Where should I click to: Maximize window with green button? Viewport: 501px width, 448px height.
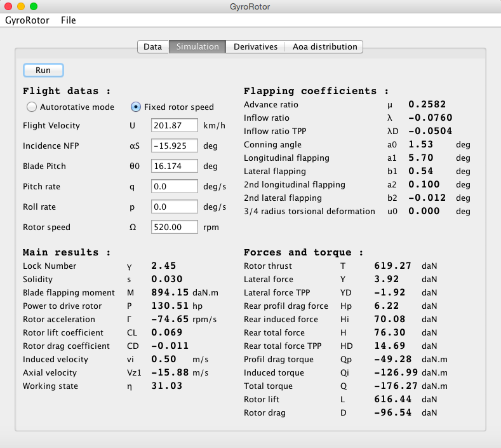point(34,6)
